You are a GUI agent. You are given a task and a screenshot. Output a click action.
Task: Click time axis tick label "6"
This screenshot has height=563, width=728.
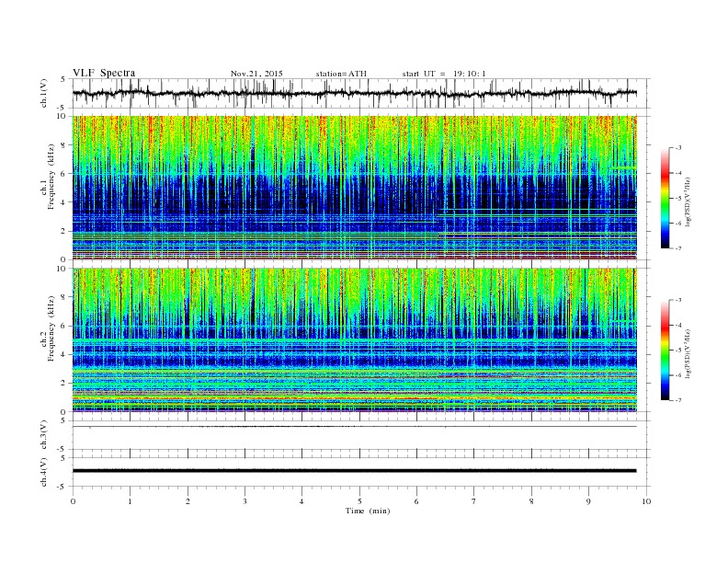pos(416,501)
